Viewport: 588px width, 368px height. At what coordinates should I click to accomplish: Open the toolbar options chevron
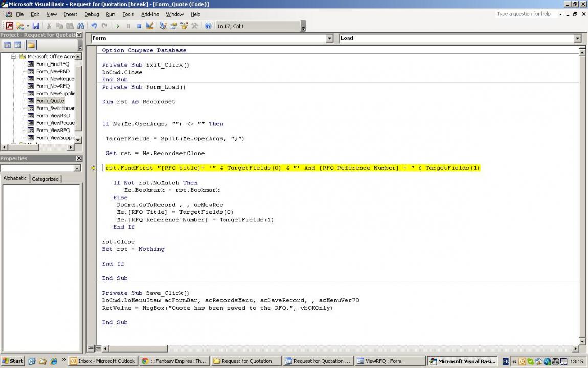[x=303, y=26]
